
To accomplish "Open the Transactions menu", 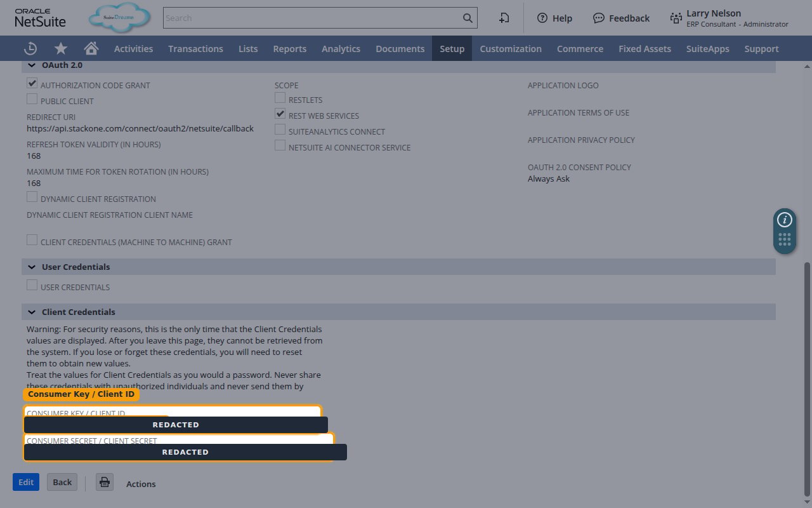I will point(195,48).
